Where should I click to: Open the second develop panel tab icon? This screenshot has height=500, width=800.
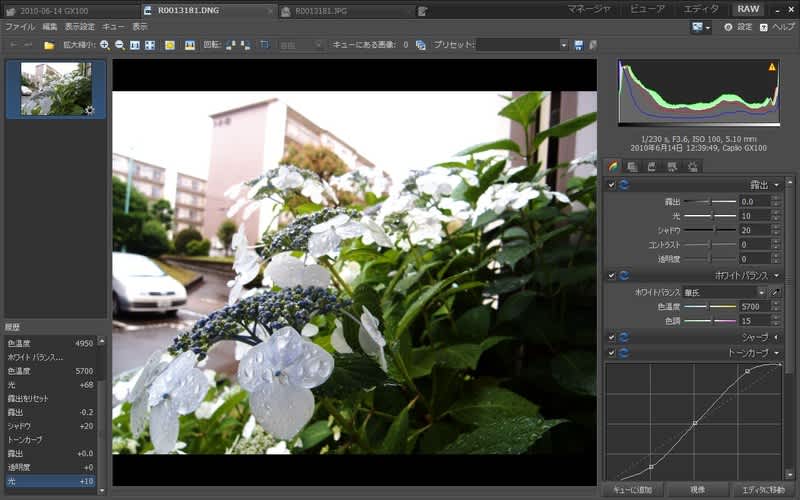pyautogui.click(x=632, y=166)
